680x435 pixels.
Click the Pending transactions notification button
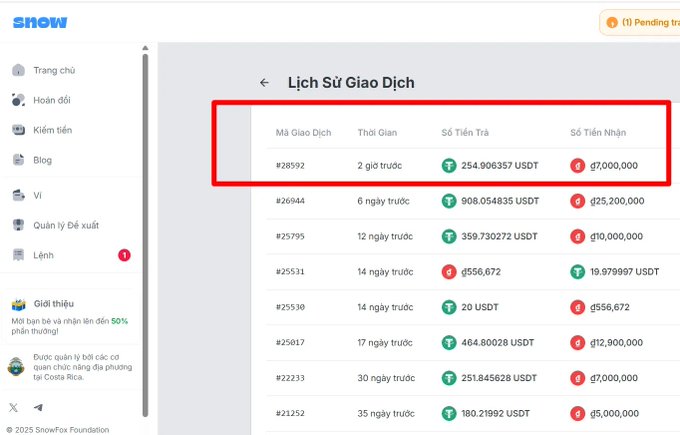[640, 22]
